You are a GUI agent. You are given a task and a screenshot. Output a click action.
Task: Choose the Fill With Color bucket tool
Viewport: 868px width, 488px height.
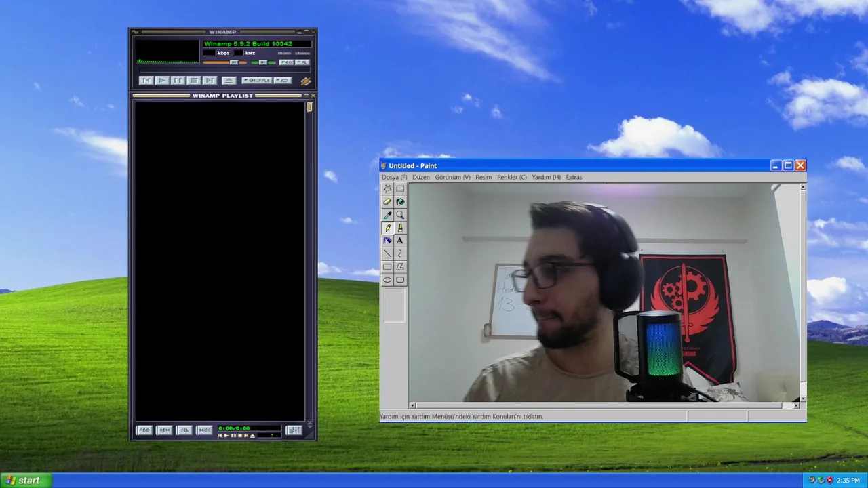[x=400, y=201]
